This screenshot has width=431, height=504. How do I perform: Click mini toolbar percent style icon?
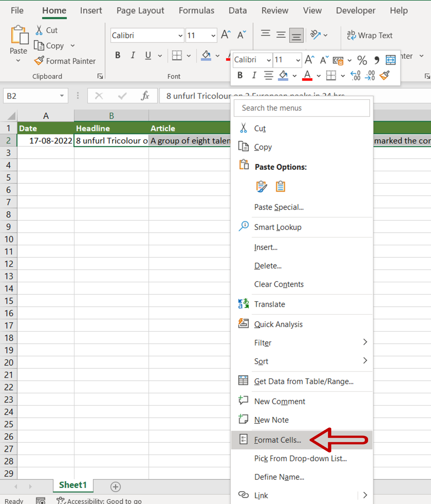(362, 60)
